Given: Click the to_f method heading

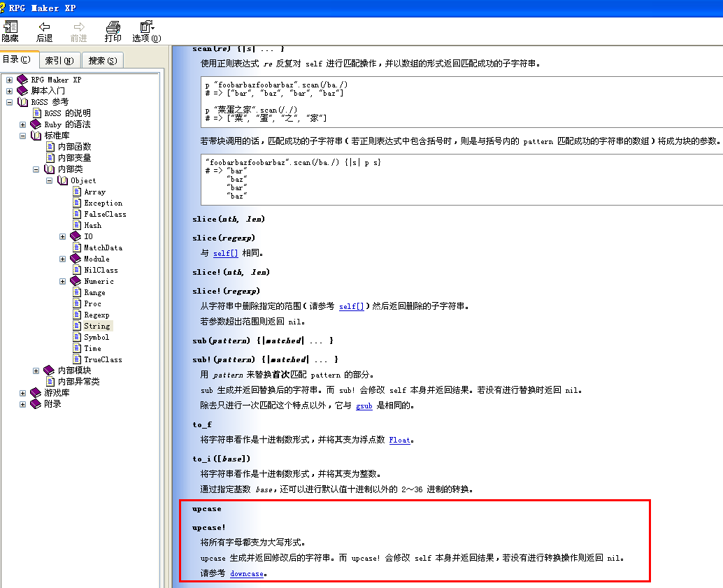Looking at the screenshot, I should [202, 424].
